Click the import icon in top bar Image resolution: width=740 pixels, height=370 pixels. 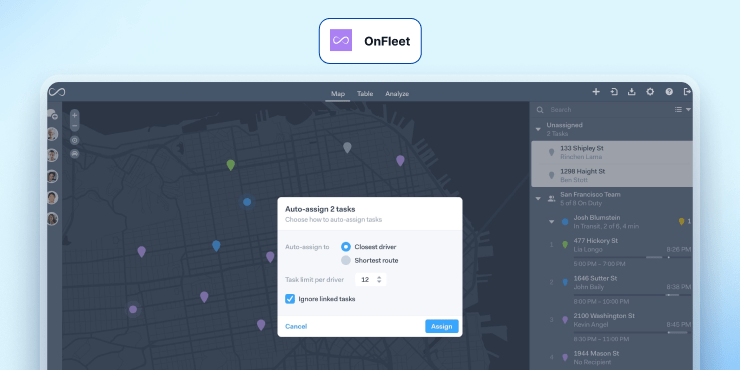click(x=614, y=92)
